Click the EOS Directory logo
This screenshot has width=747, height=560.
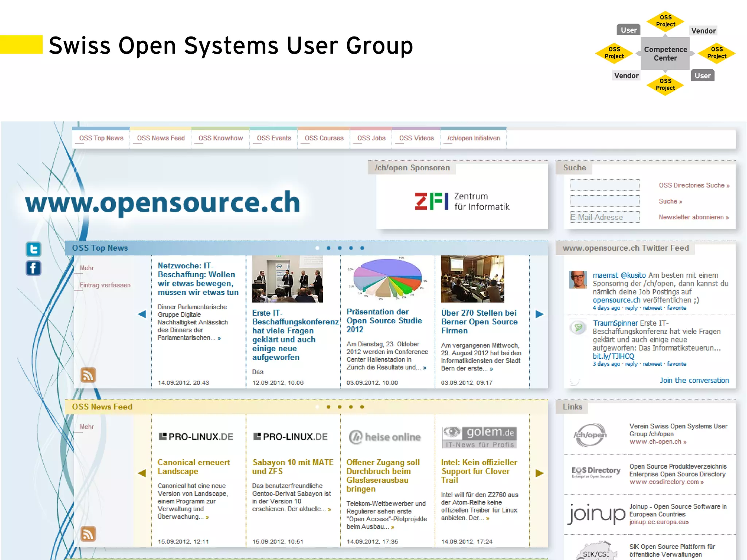pyautogui.click(x=596, y=472)
